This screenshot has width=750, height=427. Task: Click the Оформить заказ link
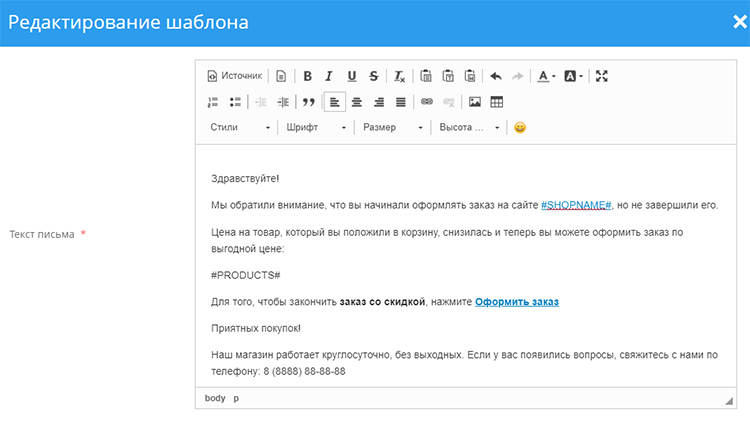[x=516, y=301]
